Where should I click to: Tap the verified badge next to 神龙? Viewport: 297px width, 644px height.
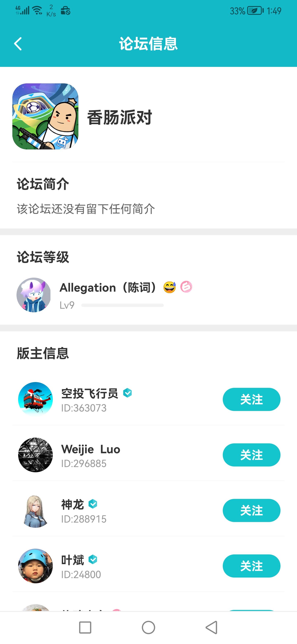click(93, 504)
